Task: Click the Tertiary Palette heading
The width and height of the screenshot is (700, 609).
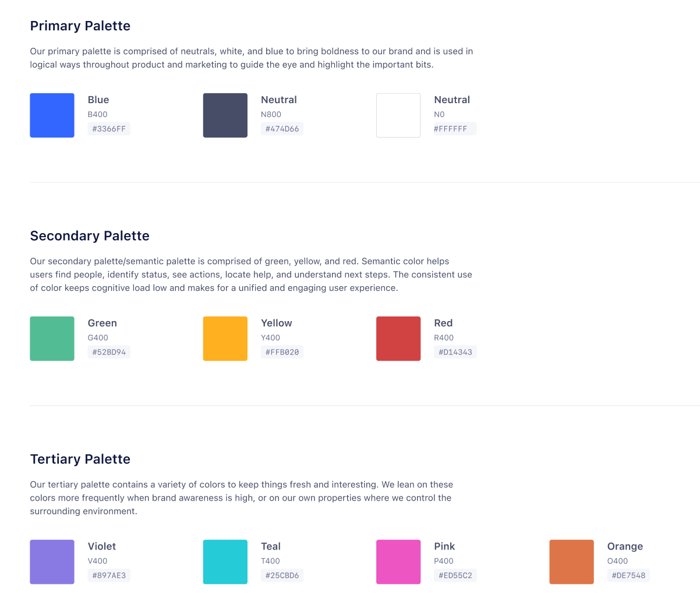Action: coord(80,459)
